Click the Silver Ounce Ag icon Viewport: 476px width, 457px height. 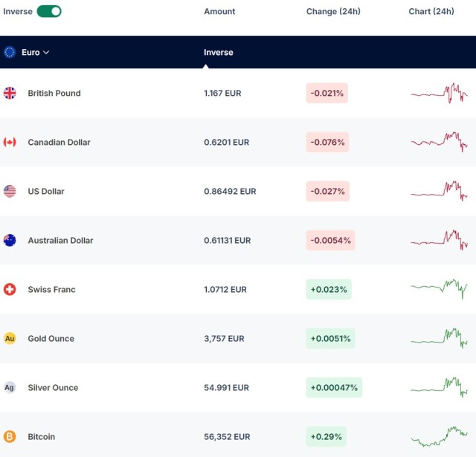tap(10, 388)
